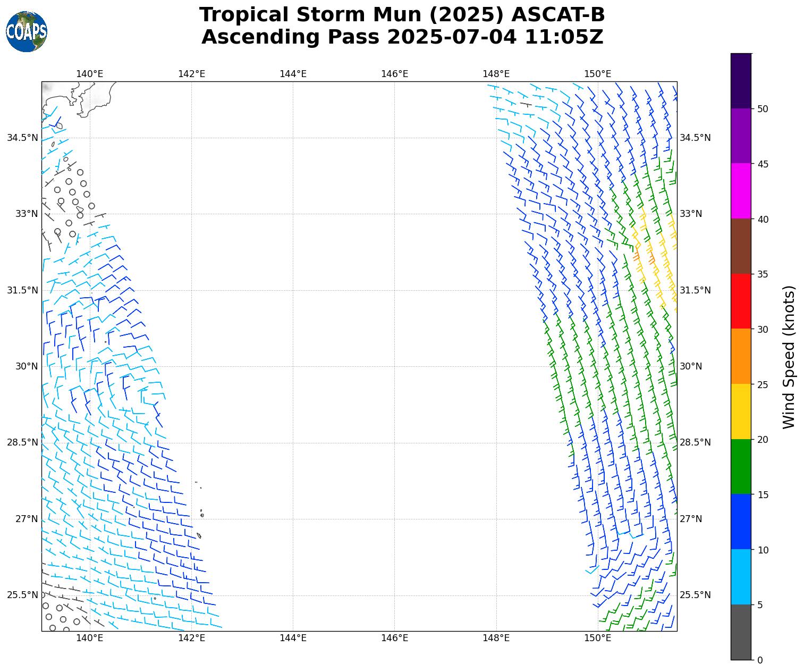The image size is (804, 672).
Task: Click the 45 tick label on the colorbar
Action: tap(763, 164)
